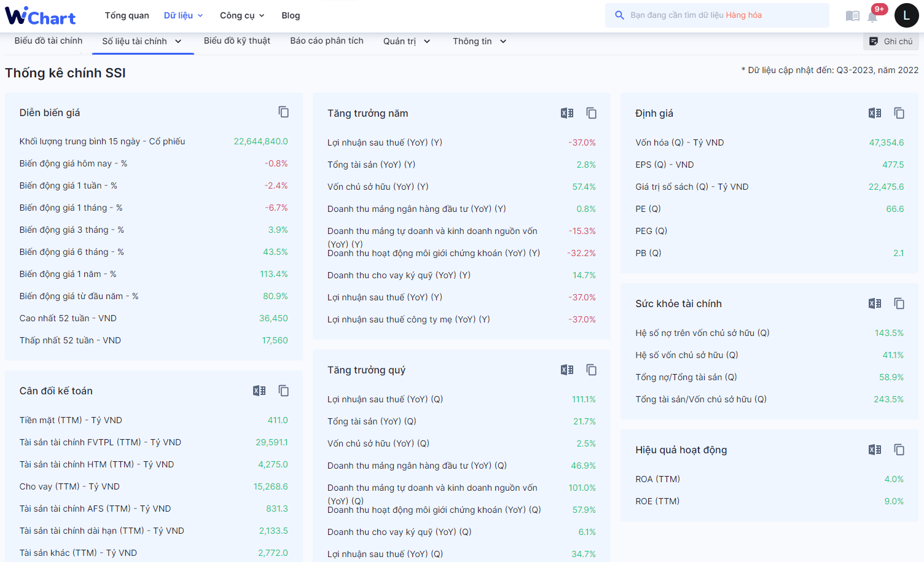This screenshot has width=924, height=562.
Task: Click Tài sản khác (TTM) value 2,772.0
Action: pyautogui.click(x=273, y=553)
